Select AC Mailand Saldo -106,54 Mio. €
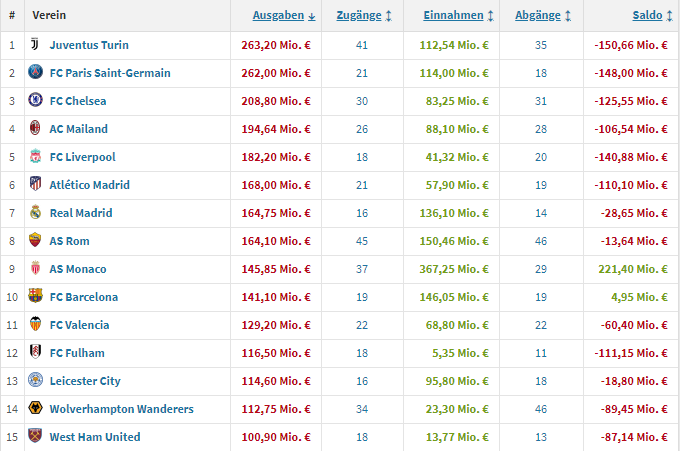The image size is (680, 451). pos(631,129)
